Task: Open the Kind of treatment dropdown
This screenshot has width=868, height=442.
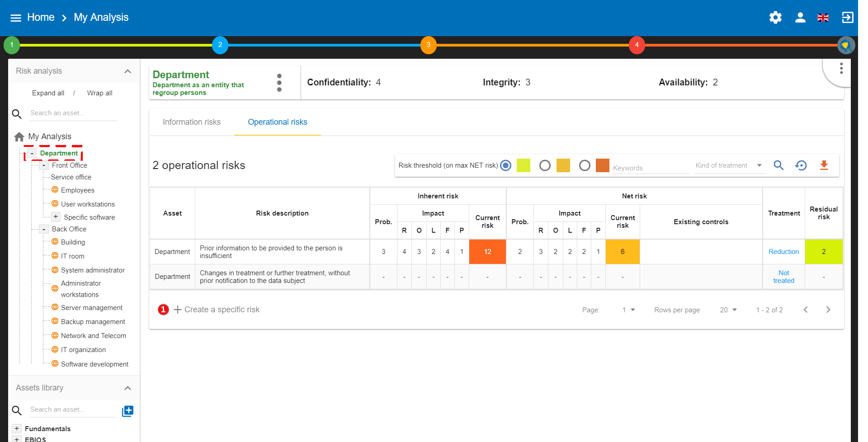Action: point(729,165)
